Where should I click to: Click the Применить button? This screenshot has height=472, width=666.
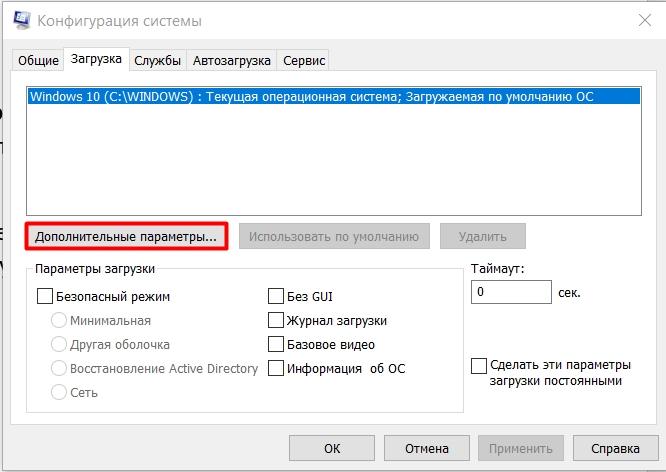(x=521, y=448)
